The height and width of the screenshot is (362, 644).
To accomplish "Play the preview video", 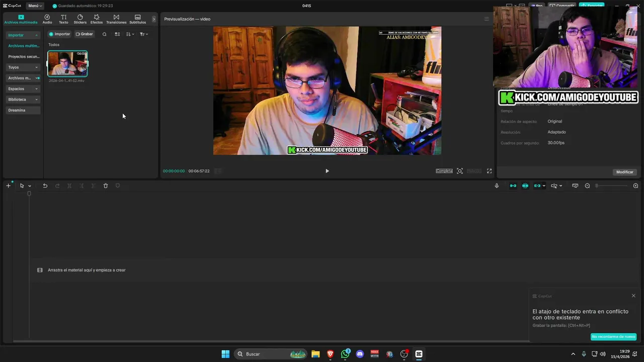I will 327,171.
